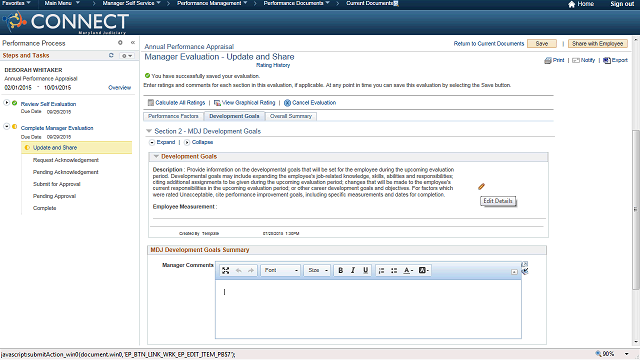
Task: Redo in the comments editor
Action: [251, 270]
